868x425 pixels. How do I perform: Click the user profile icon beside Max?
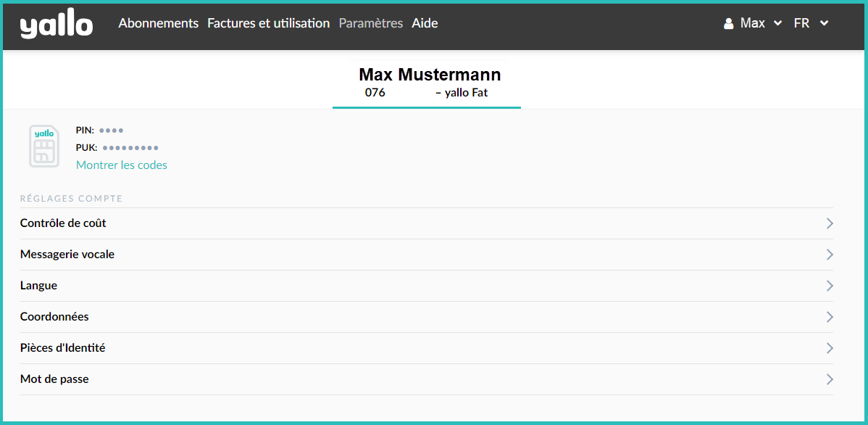tap(729, 24)
